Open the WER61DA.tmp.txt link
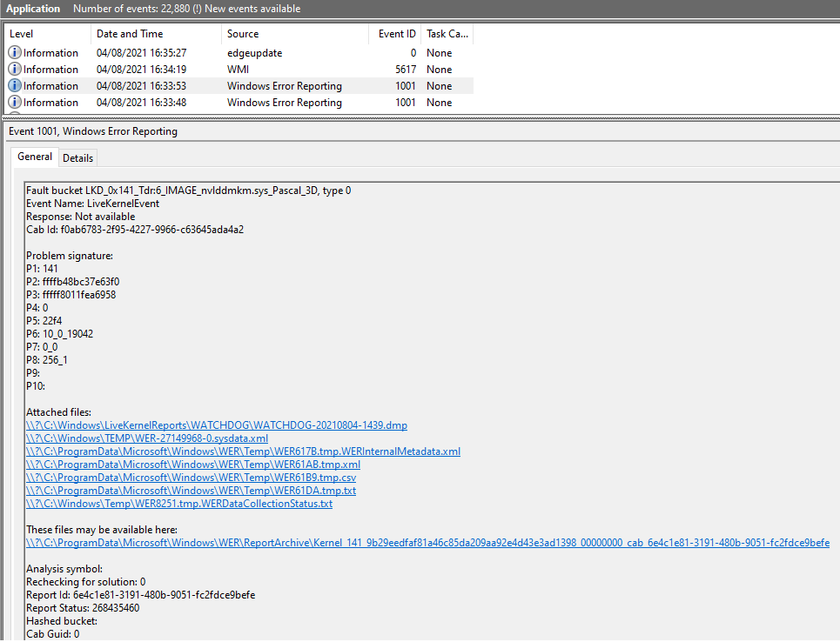 point(191,491)
